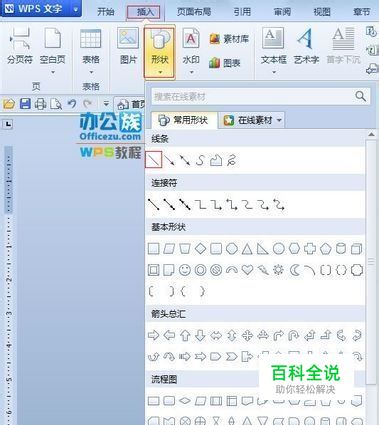Image resolution: width=379 pixels, height=425 pixels.
Task: Click the print preview icon
Action: click(x=56, y=104)
